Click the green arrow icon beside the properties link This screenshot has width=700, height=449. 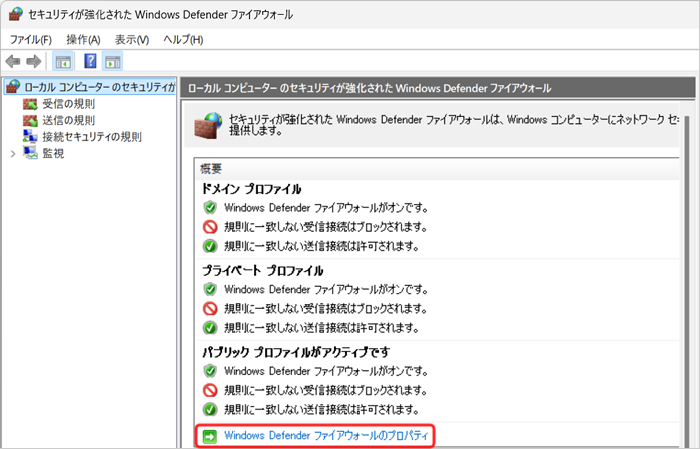210,435
